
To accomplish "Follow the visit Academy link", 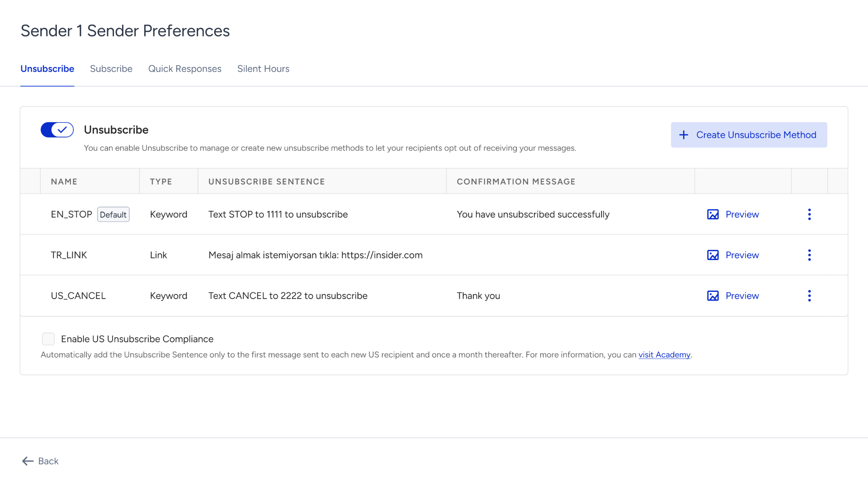I will tap(664, 355).
